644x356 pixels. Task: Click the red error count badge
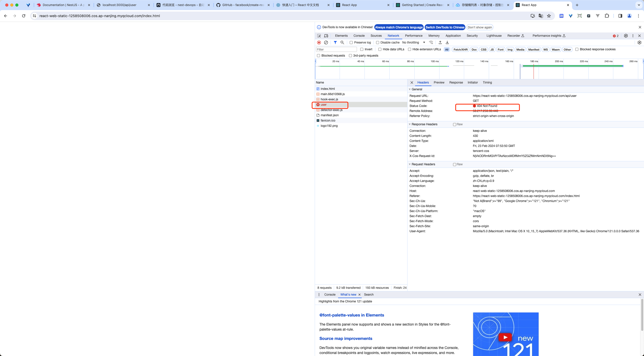[x=616, y=36]
